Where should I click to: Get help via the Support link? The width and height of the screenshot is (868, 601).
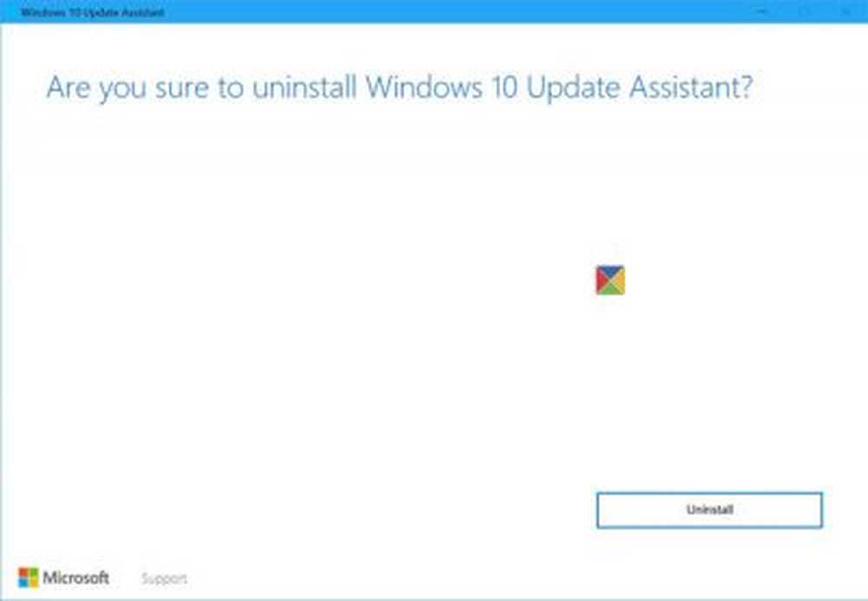tap(164, 578)
